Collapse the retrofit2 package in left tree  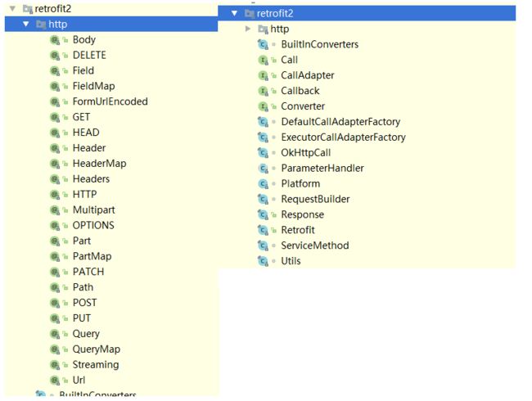click(12, 8)
